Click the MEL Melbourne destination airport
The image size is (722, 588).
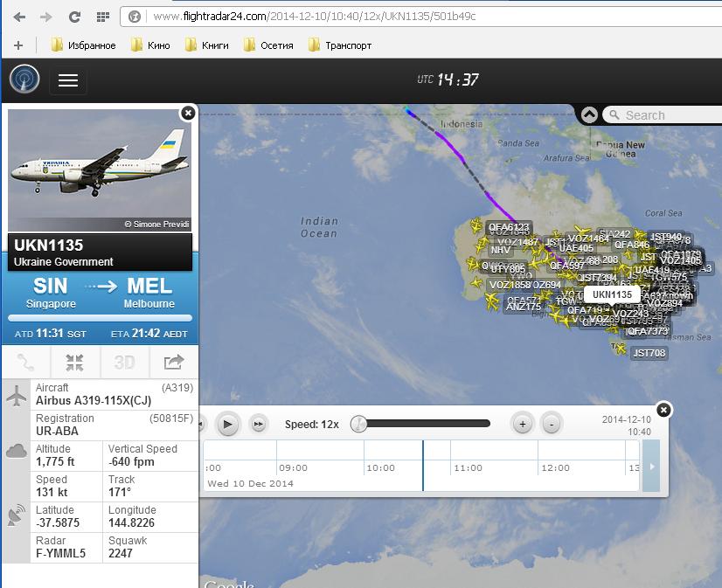click(x=149, y=293)
